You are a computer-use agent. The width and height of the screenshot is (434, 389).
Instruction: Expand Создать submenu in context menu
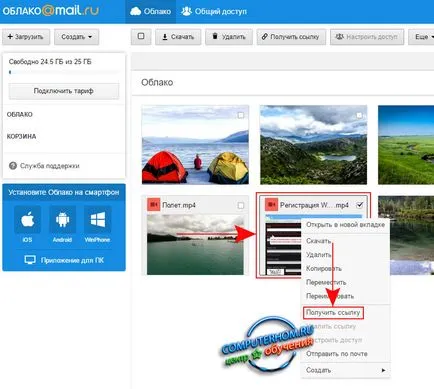pyautogui.click(x=345, y=370)
